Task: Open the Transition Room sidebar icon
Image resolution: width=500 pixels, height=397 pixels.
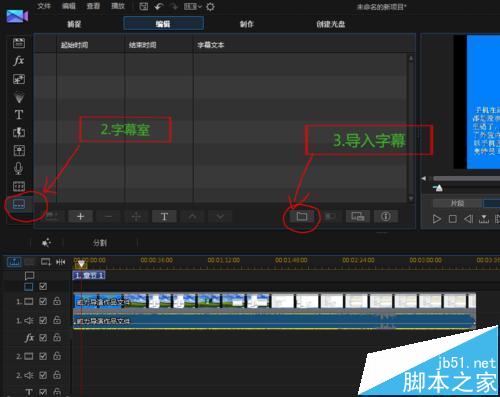Action: 19,132
